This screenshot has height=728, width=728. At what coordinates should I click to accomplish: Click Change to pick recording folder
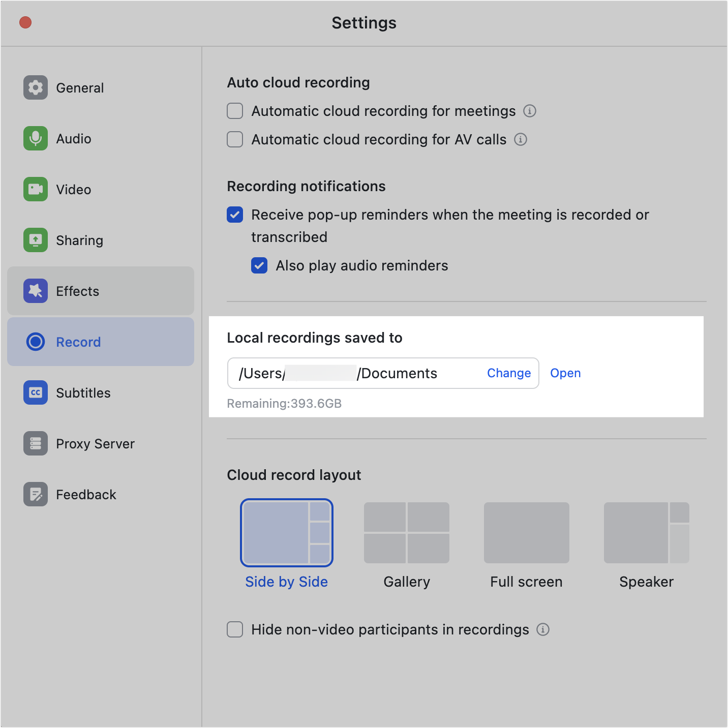click(x=508, y=373)
